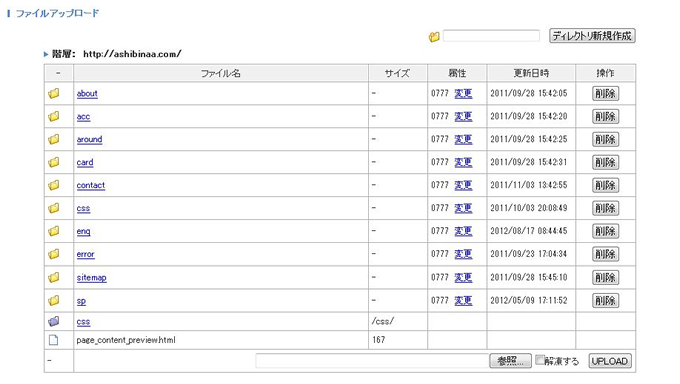The height and width of the screenshot is (384, 680).
Task: Click the folder icon beside the around row
Action: pos(54,139)
